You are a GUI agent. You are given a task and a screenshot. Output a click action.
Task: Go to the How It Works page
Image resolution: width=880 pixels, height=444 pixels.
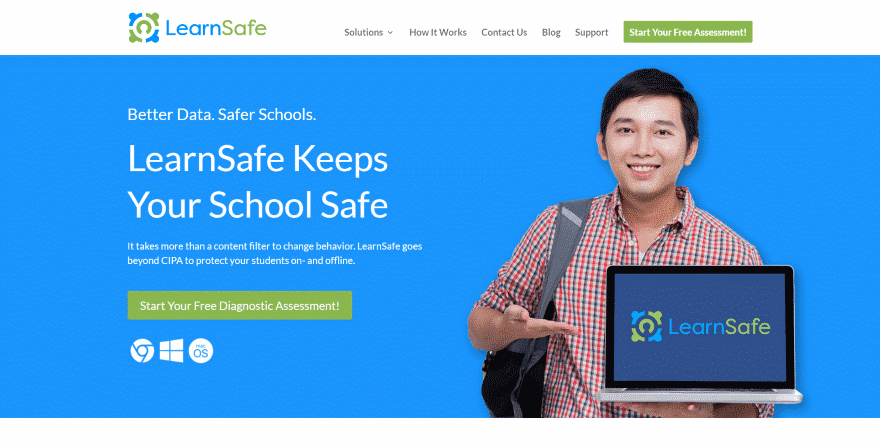[x=438, y=33]
